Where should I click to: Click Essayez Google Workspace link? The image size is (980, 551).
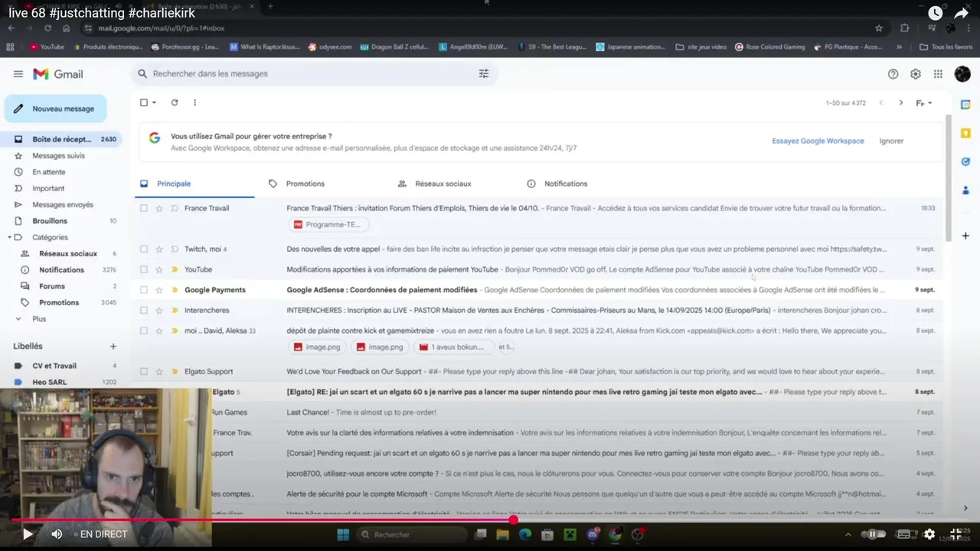pyautogui.click(x=818, y=141)
